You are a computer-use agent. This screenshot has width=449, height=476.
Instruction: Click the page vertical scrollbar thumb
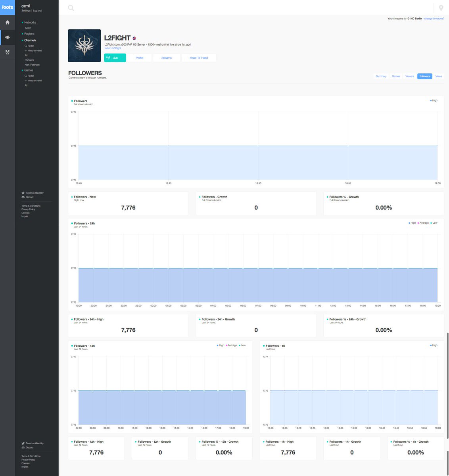[447, 386]
